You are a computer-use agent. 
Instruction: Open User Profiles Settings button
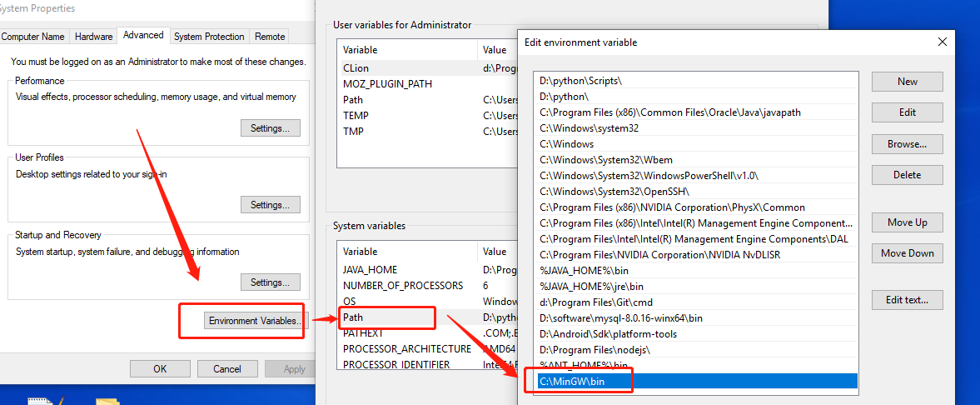click(x=270, y=205)
